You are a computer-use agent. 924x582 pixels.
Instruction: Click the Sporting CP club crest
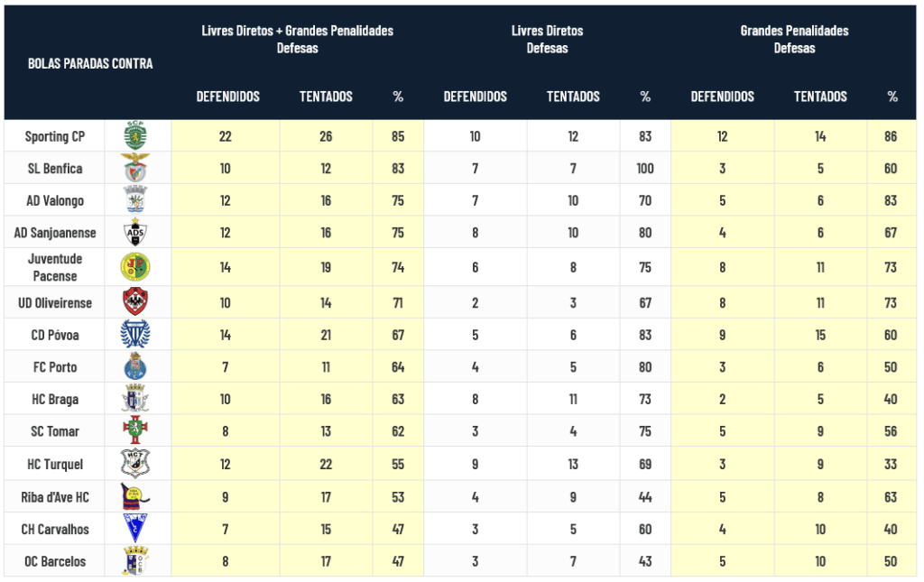(x=135, y=136)
